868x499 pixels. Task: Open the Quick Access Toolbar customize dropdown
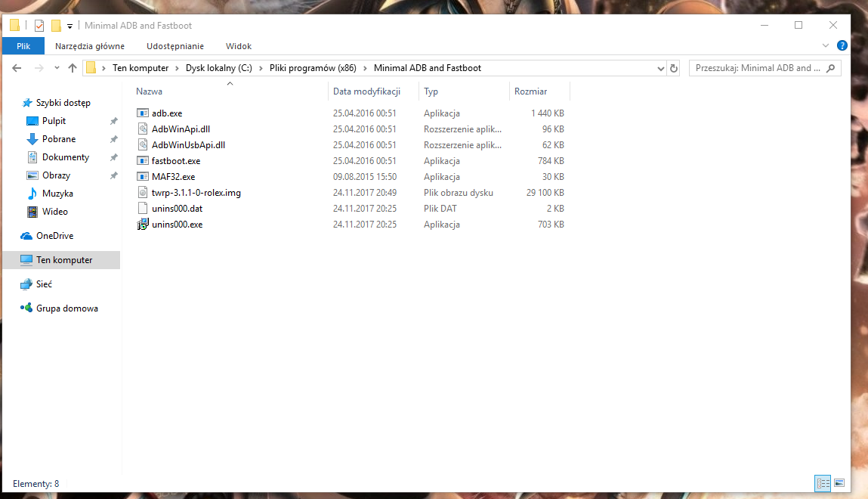[x=70, y=26]
